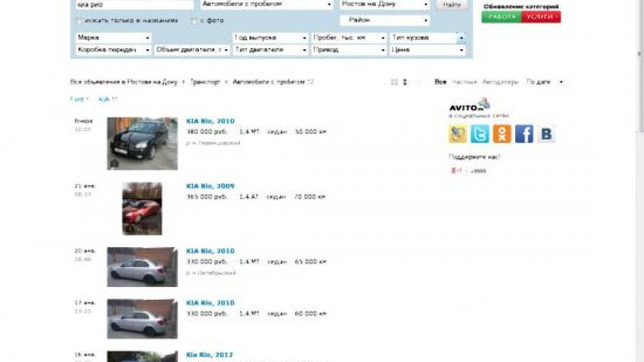Open the 'Цена' dropdown
The width and height of the screenshot is (644, 362).
(x=427, y=50)
